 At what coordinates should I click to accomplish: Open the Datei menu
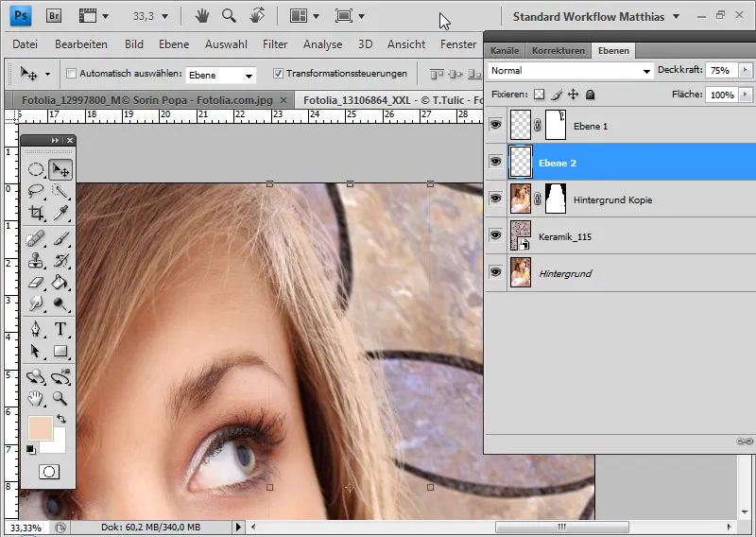[x=26, y=44]
